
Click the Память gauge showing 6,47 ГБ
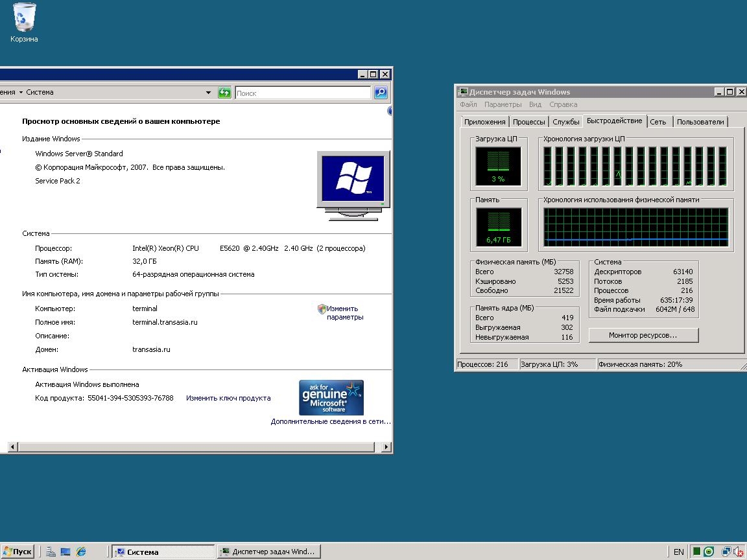[498, 227]
